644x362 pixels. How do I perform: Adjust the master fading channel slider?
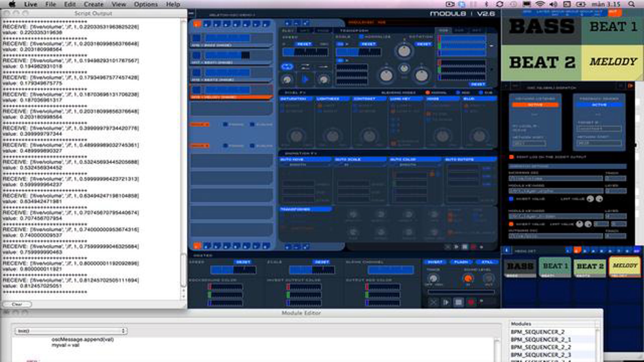pos(391,270)
